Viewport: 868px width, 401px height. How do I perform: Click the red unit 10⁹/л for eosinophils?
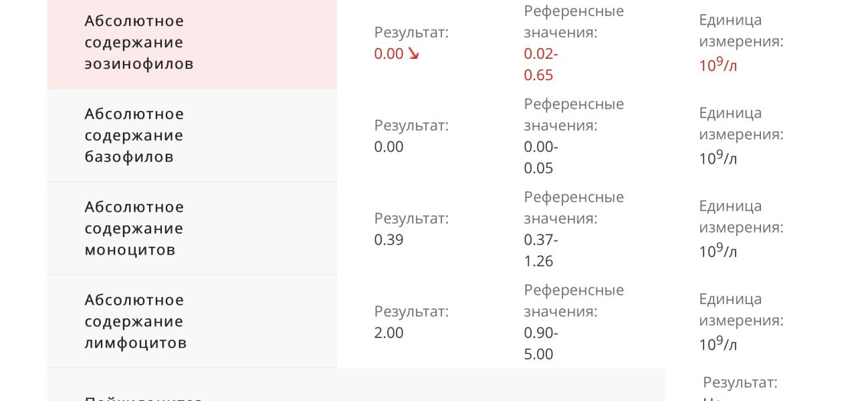coord(718,65)
